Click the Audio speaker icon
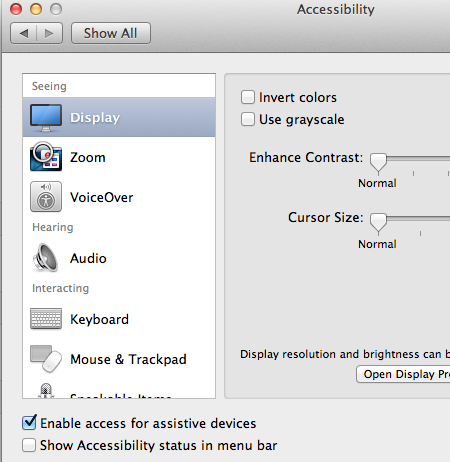Image resolution: width=450 pixels, height=462 pixels. click(46, 258)
